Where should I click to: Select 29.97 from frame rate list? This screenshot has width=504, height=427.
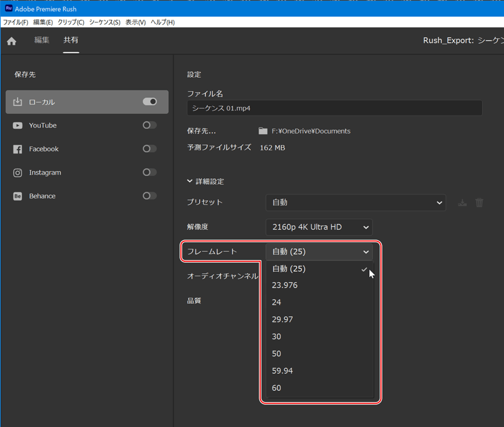283,320
